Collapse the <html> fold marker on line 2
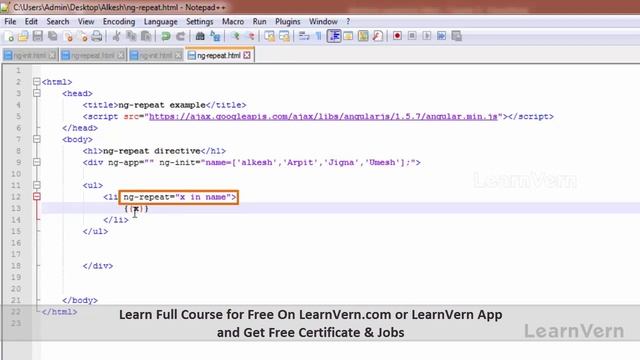 (37, 82)
